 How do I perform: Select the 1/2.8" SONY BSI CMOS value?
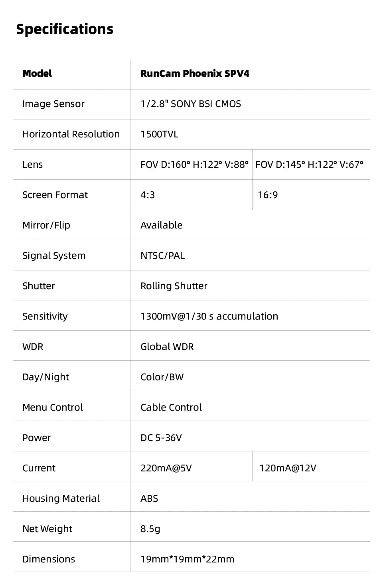pos(191,104)
